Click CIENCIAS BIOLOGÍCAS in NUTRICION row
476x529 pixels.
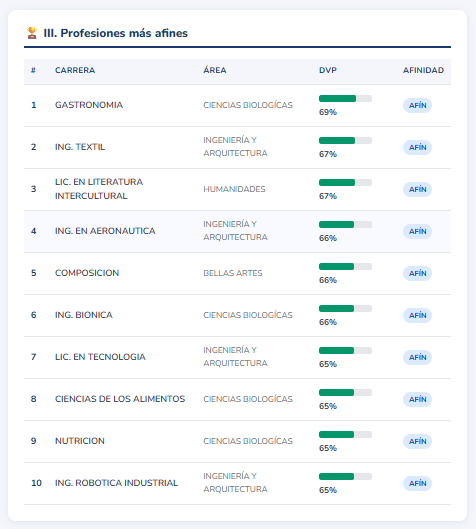point(248,441)
